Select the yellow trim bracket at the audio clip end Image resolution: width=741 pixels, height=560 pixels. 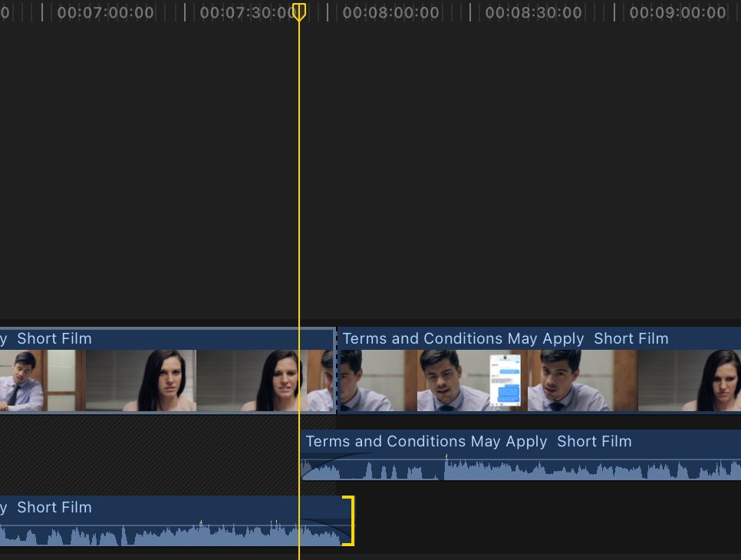[x=350, y=521]
